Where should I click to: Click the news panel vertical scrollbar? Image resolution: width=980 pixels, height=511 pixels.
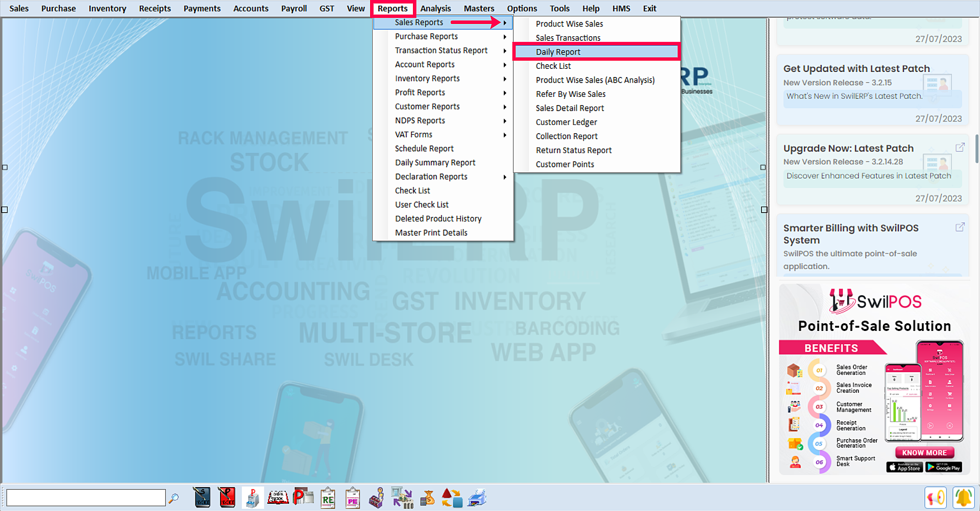[x=976, y=148]
